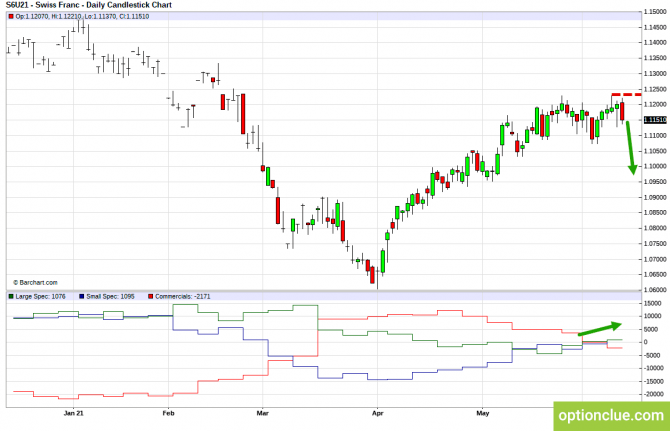This screenshot has width=670, height=431.
Task: Click the 1.12500 price axis label
Action: (x=655, y=89)
